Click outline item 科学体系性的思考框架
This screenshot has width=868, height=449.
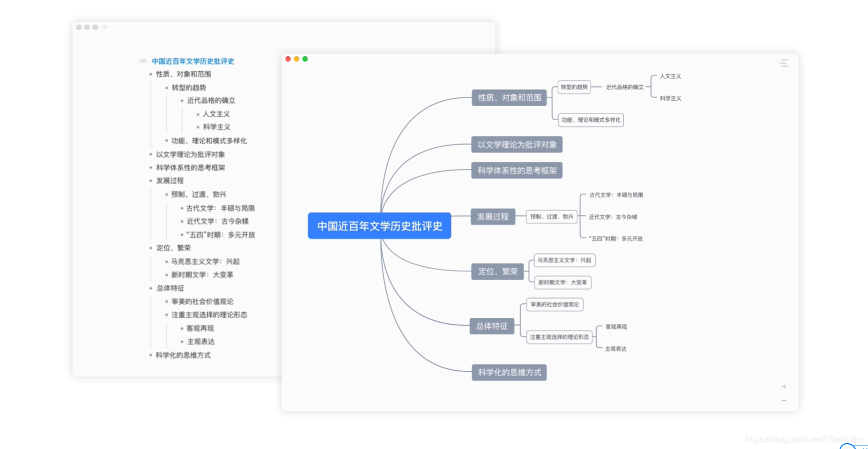pyautogui.click(x=190, y=168)
